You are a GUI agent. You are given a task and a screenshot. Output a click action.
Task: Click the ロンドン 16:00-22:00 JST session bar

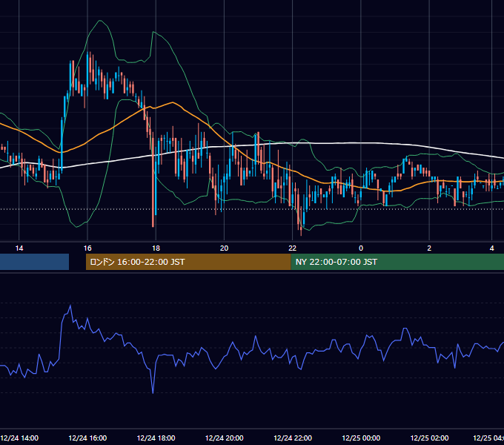[188, 262]
